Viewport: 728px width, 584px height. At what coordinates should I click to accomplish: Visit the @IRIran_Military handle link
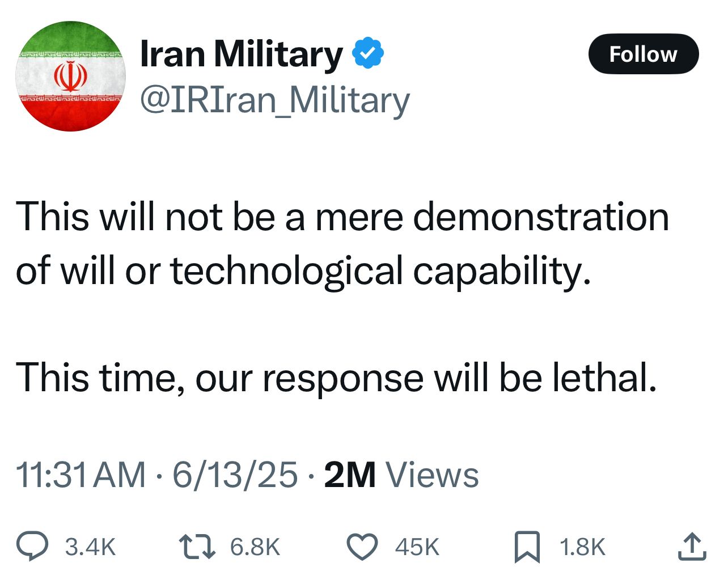(x=275, y=100)
